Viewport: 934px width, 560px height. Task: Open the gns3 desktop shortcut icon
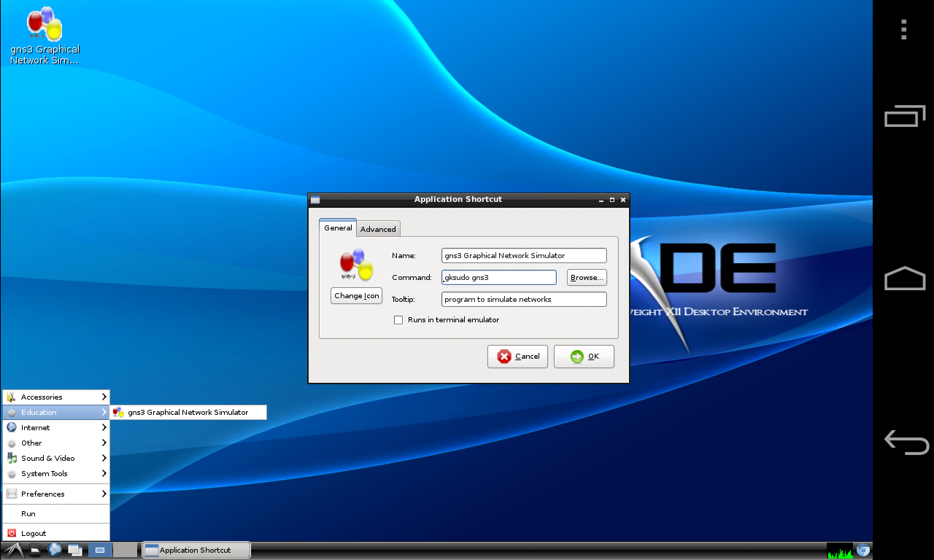click(x=45, y=26)
